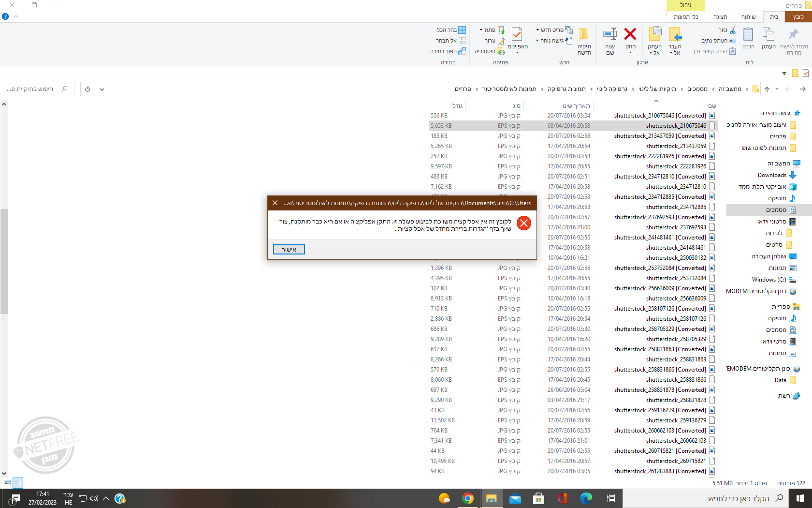
Task: Switch to the Share (שיתוף) tab
Action: (x=748, y=17)
